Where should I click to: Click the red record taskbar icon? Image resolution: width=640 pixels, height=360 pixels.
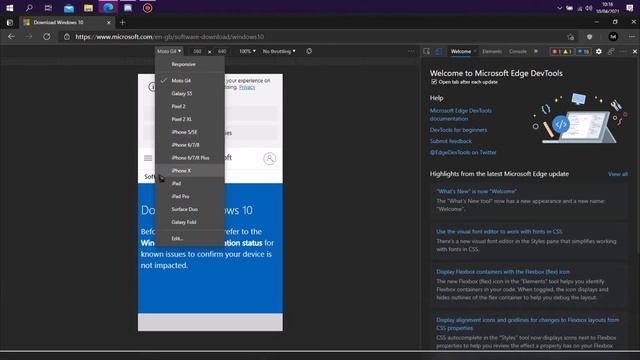coord(147,8)
